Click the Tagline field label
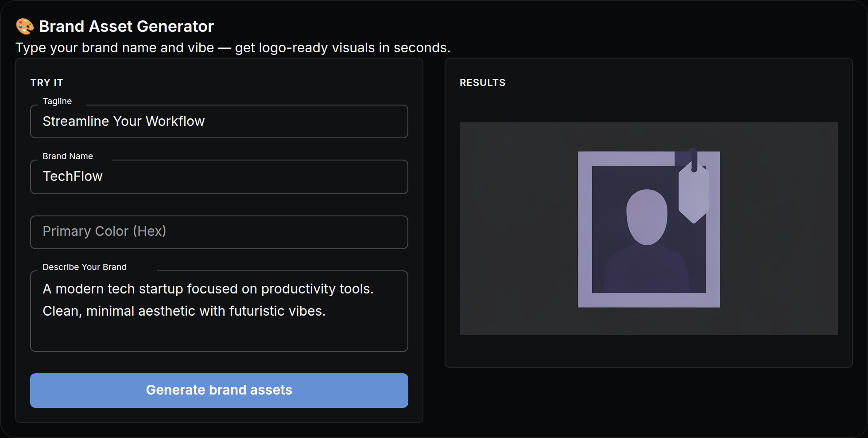 tap(57, 101)
